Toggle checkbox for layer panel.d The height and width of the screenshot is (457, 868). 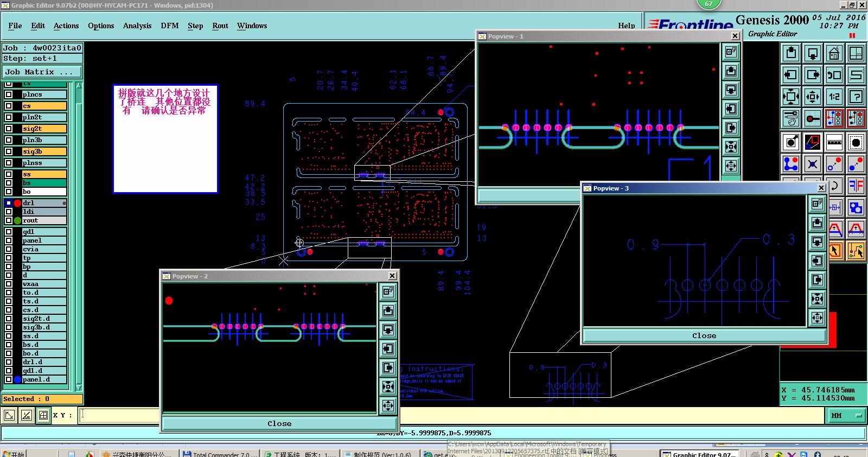click(9, 379)
